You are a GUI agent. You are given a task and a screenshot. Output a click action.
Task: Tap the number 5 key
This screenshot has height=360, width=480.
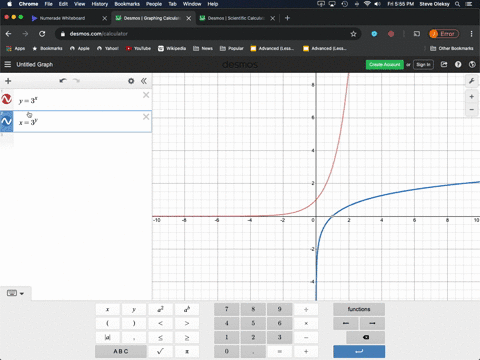pos(253,323)
